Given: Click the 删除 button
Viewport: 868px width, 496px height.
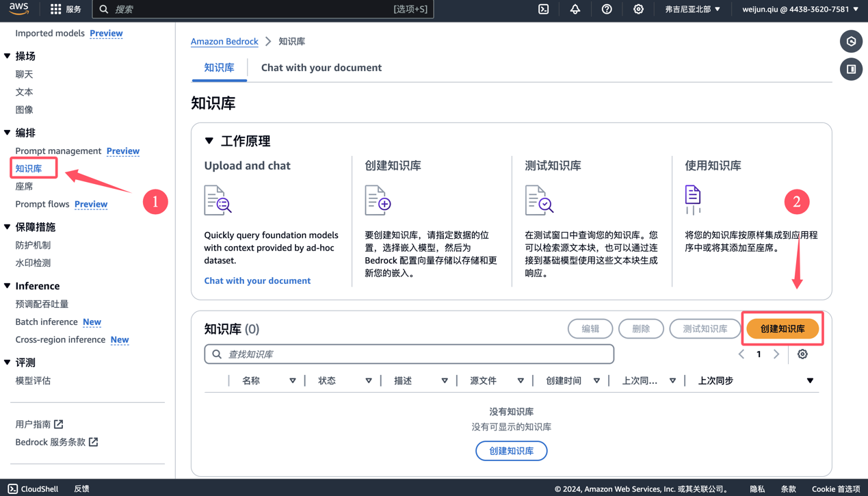Looking at the screenshot, I should click(641, 329).
